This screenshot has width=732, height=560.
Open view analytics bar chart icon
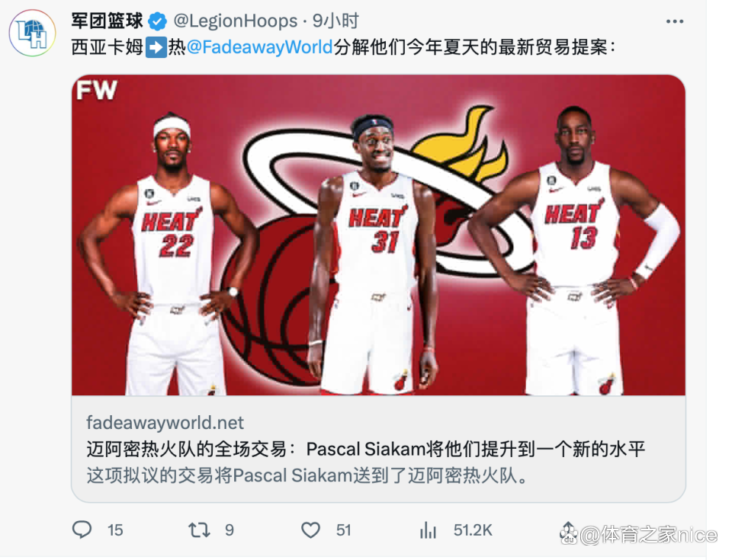click(x=428, y=530)
